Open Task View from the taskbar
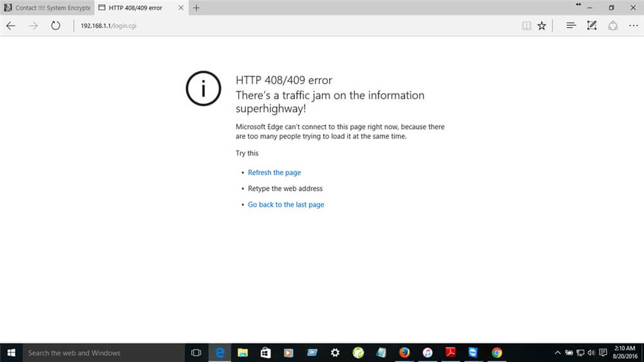The width and height of the screenshot is (644, 362). click(x=196, y=353)
